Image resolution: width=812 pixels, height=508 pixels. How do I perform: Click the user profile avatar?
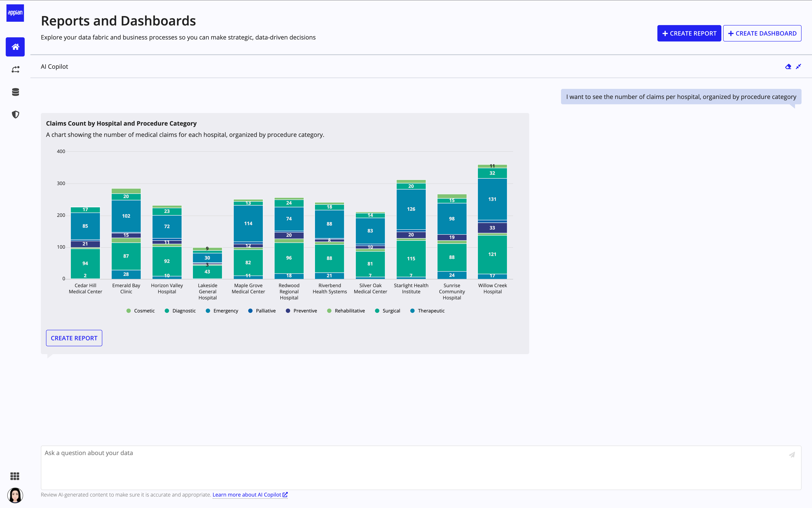15,495
